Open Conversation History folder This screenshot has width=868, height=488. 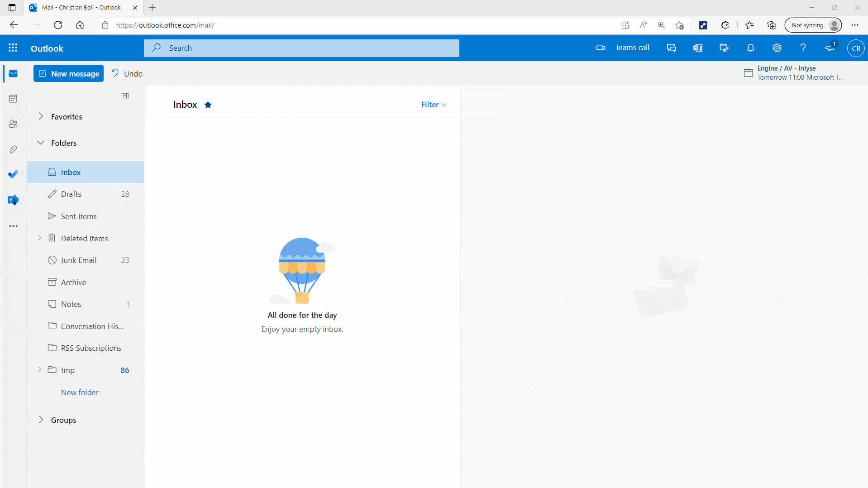click(x=86, y=326)
